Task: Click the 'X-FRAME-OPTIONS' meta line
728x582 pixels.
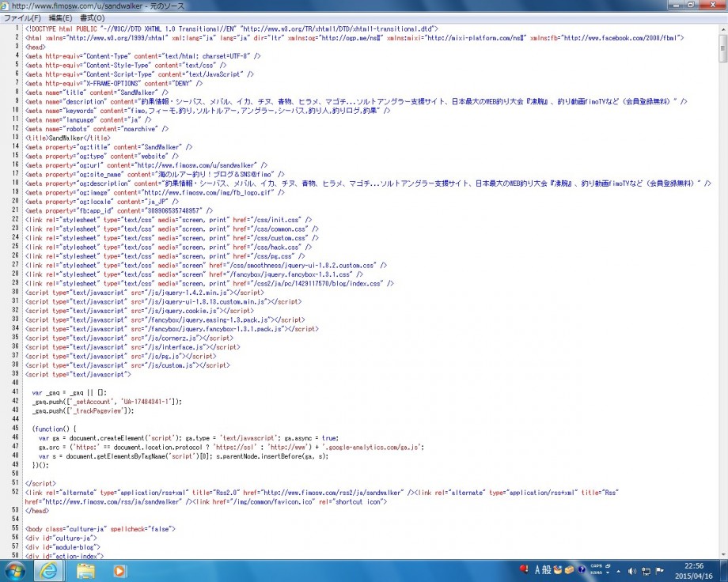Action: [114, 84]
